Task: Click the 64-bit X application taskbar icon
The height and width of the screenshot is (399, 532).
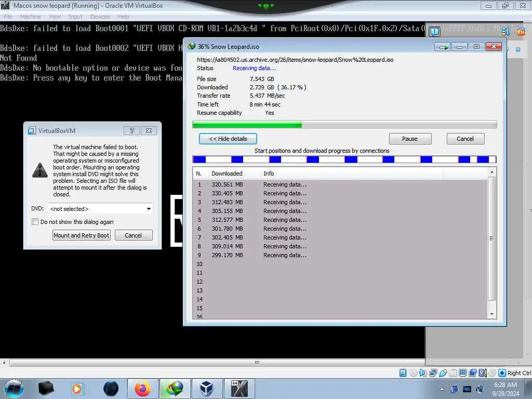Action: pyautogui.click(x=239, y=389)
